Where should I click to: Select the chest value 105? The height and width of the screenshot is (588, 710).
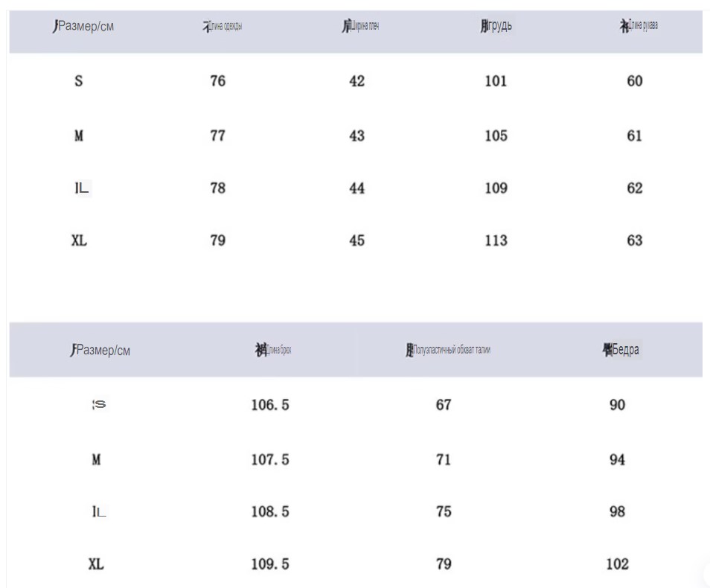(x=496, y=135)
